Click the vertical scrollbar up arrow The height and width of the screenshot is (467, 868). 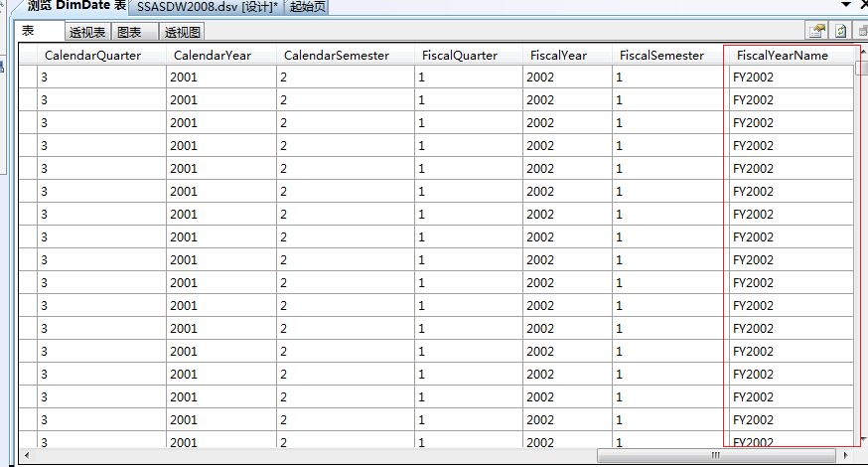coord(863,51)
